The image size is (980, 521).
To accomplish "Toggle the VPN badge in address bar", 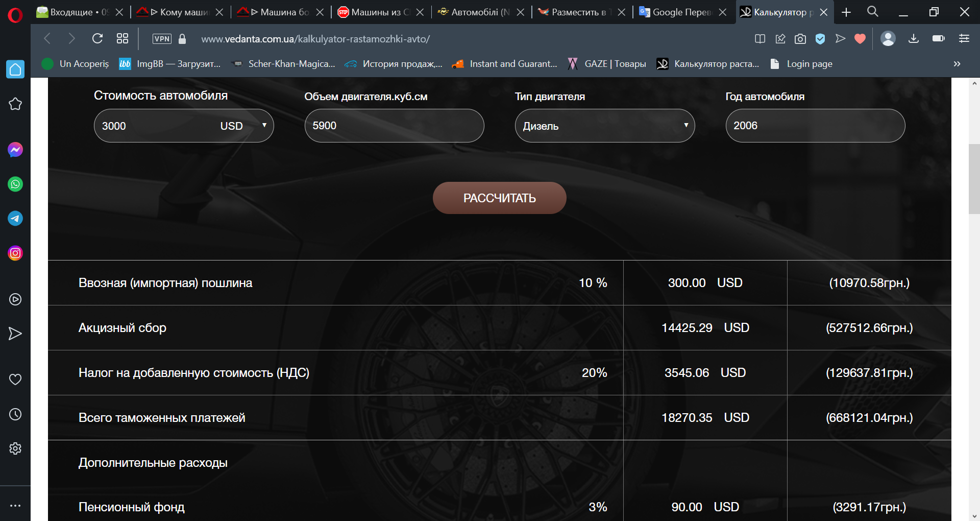I will pos(162,39).
